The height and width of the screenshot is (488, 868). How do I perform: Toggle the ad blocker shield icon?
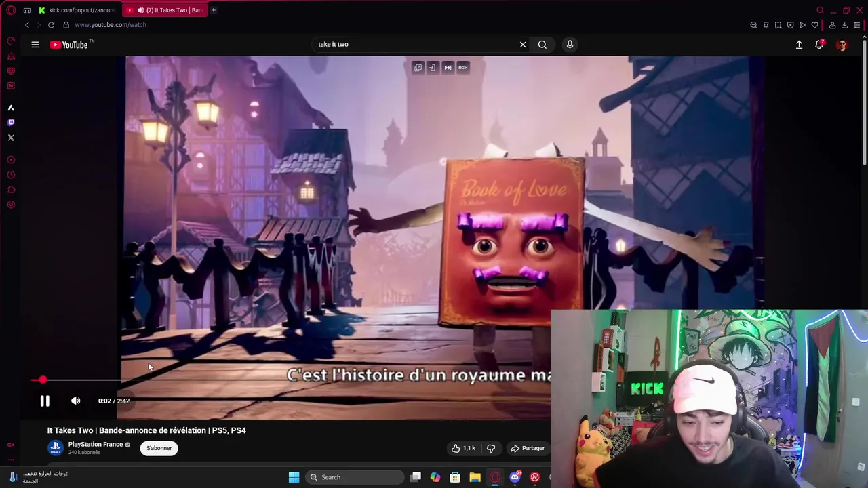790,25
